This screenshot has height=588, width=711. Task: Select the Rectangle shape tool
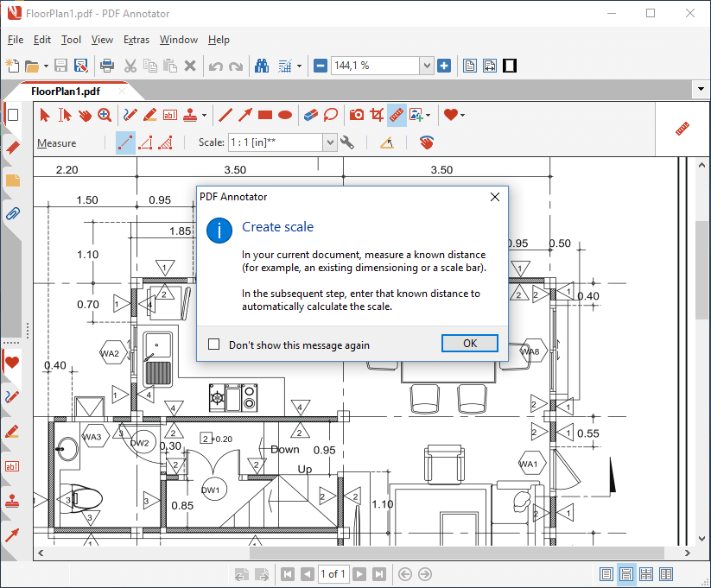point(265,115)
